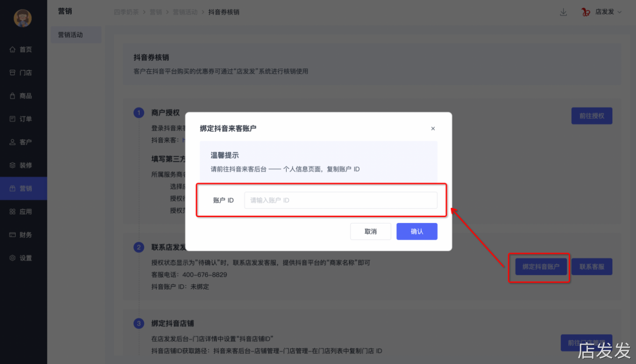
Task: Click the 四季奶茶 breadcrumb
Action: pyautogui.click(x=126, y=12)
